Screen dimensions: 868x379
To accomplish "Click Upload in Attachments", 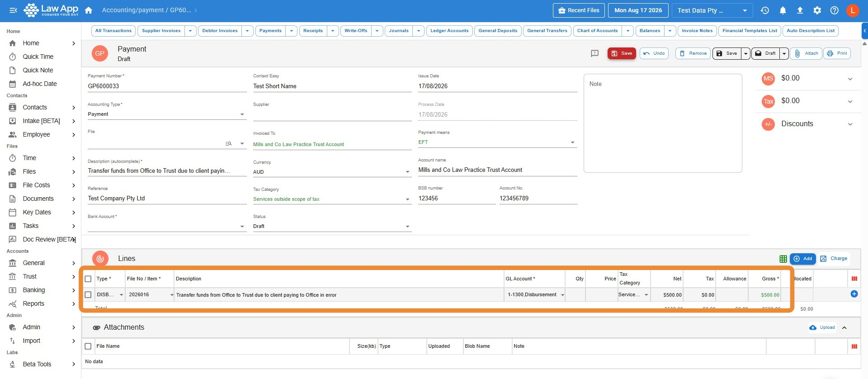I will (x=822, y=327).
